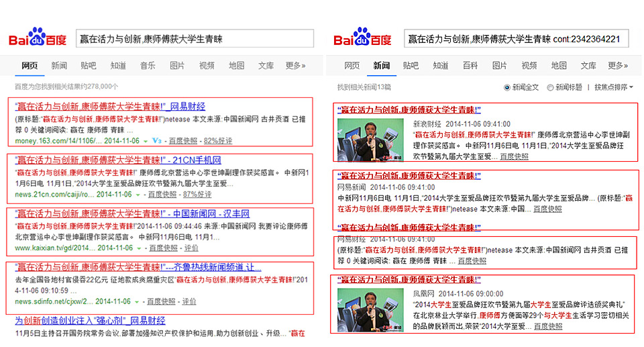Click 87%好评 rating link
Image resolution: width=644 pixels, height=347 pixels.
[x=197, y=195]
